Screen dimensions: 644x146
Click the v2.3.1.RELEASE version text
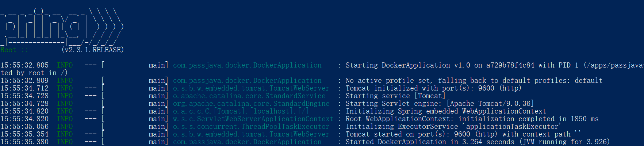pyautogui.click(x=93, y=50)
